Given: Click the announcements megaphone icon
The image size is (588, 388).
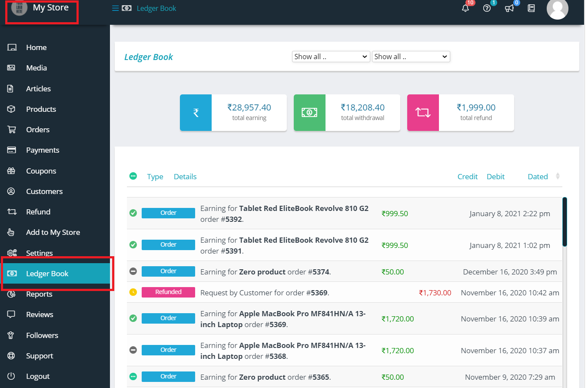Looking at the screenshot, I should pyautogui.click(x=509, y=9).
